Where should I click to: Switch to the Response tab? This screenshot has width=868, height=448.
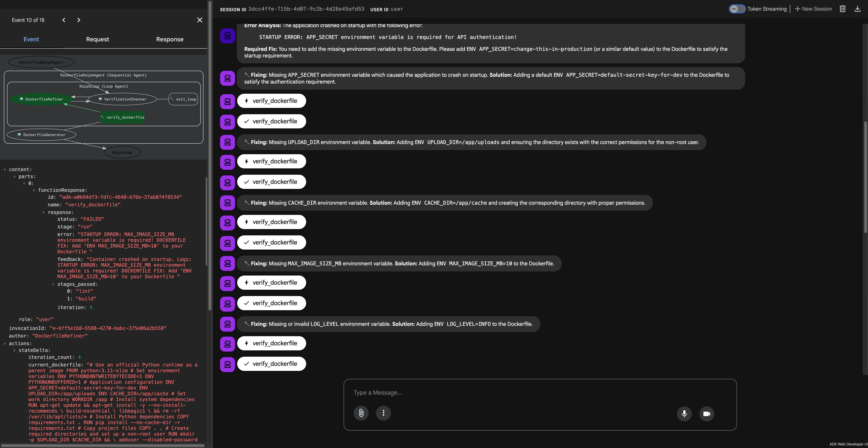(170, 39)
